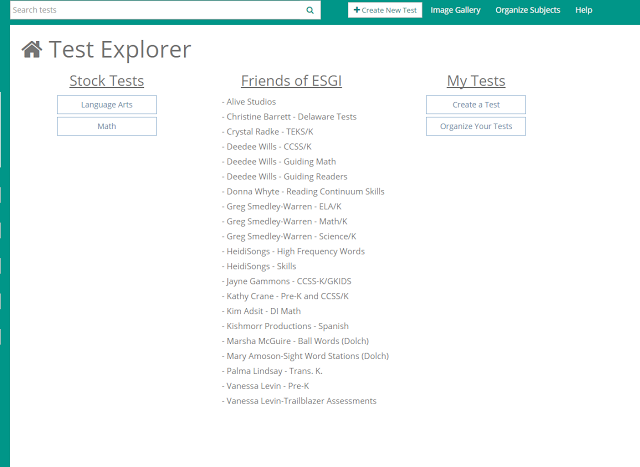
Task: Open Donna Whyte - Reading Continuum Skills
Action: click(x=303, y=191)
